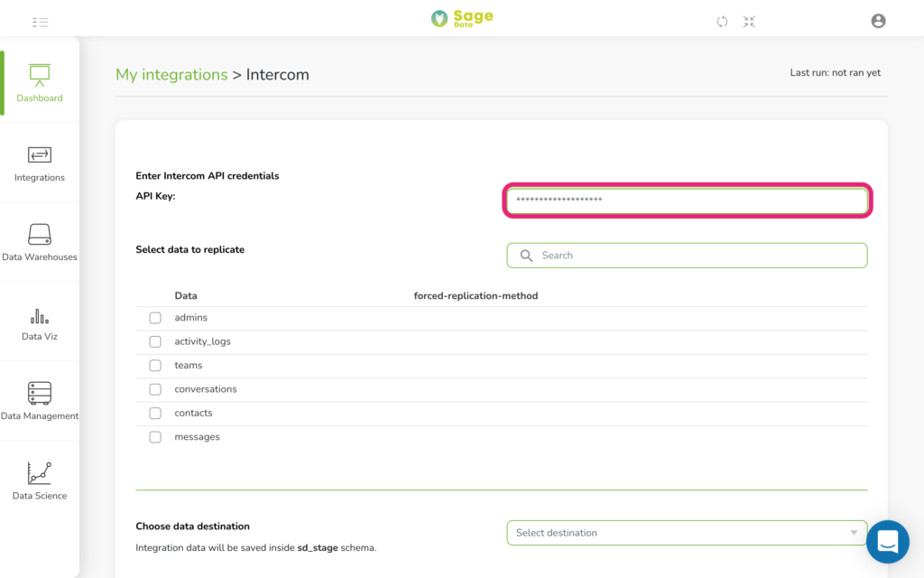Go to Integrations label in sidebar
The width and height of the screenshot is (924, 578).
[x=40, y=178]
